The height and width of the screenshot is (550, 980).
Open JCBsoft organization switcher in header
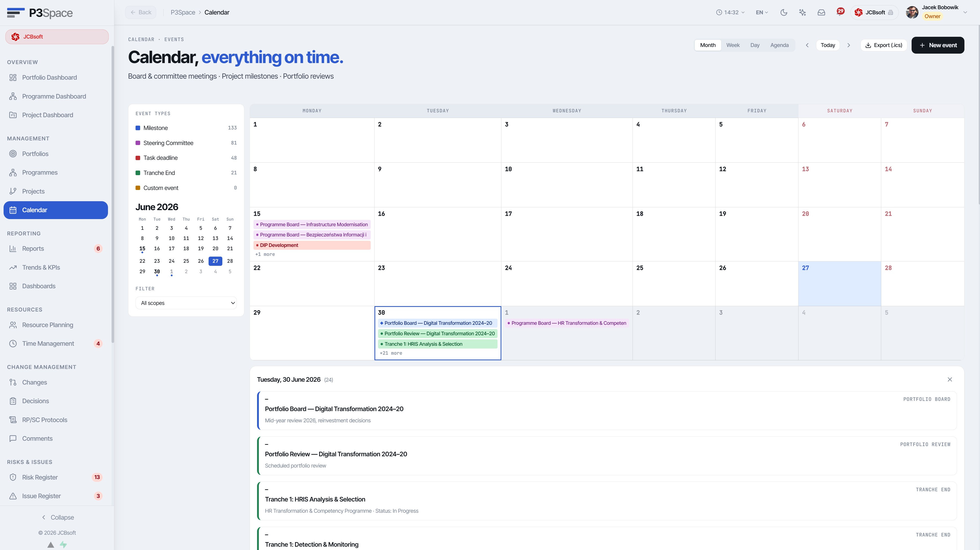(874, 13)
